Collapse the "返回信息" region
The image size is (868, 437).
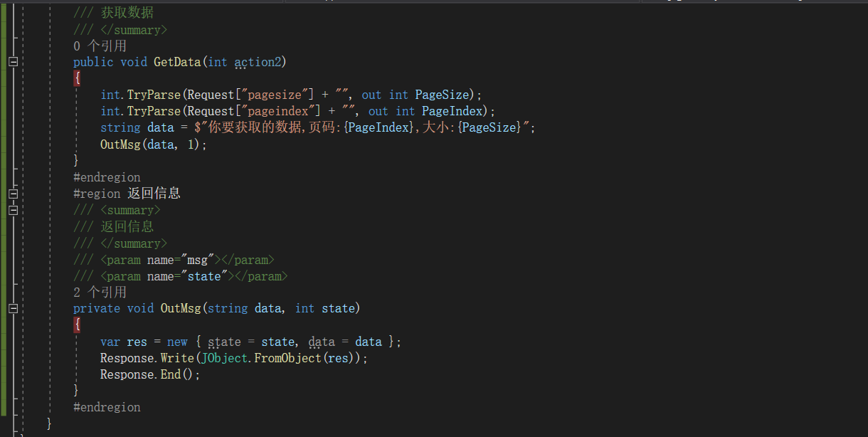tap(13, 194)
